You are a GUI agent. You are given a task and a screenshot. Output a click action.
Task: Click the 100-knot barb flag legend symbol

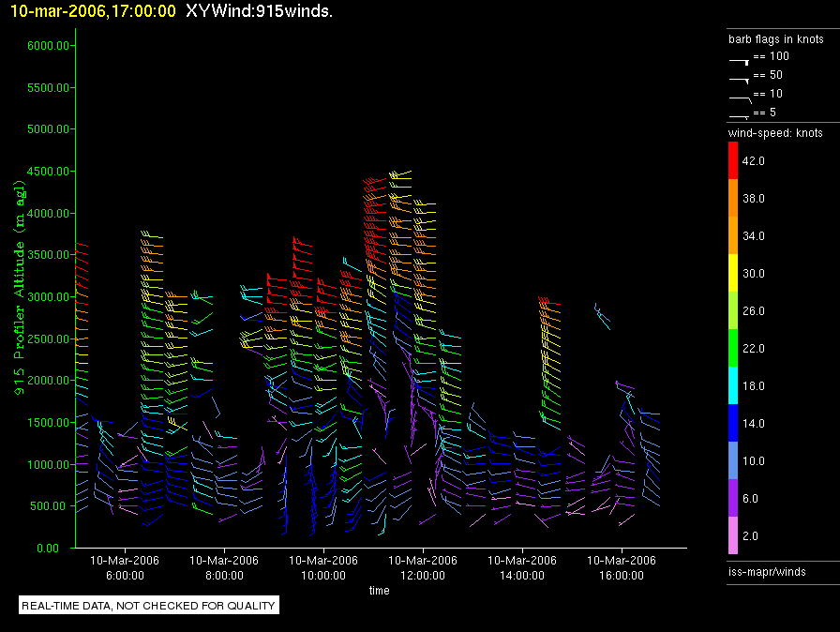(739, 58)
